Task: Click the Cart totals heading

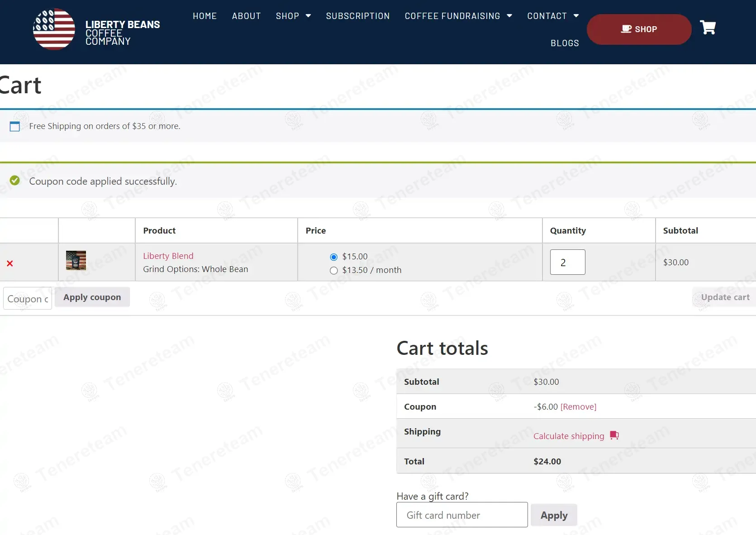Action: [x=442, y=348]
